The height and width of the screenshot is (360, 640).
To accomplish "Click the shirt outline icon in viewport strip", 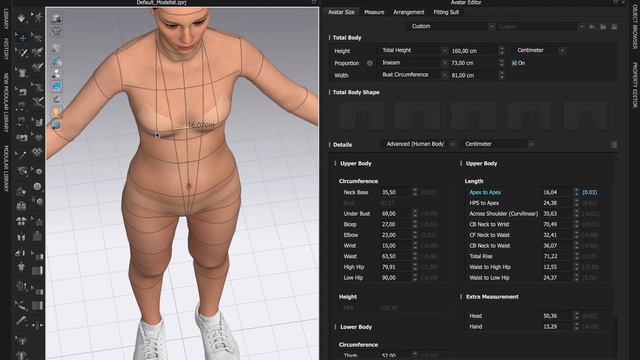I will [x=56, y=31].
